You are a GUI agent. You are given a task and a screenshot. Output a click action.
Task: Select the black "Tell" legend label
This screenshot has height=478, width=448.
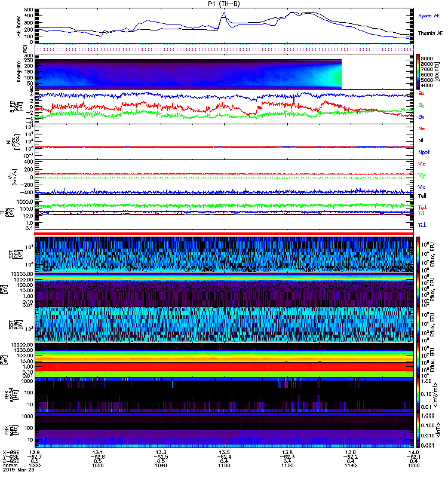422,196
